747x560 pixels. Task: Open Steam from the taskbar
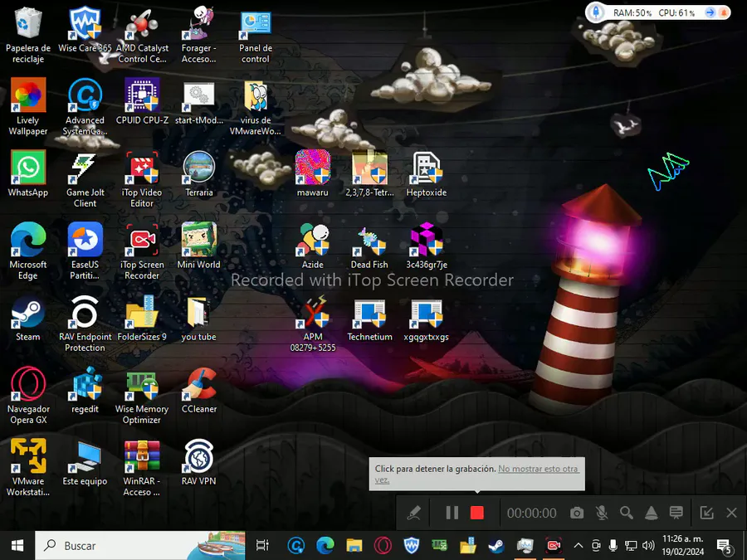[496, 546]
